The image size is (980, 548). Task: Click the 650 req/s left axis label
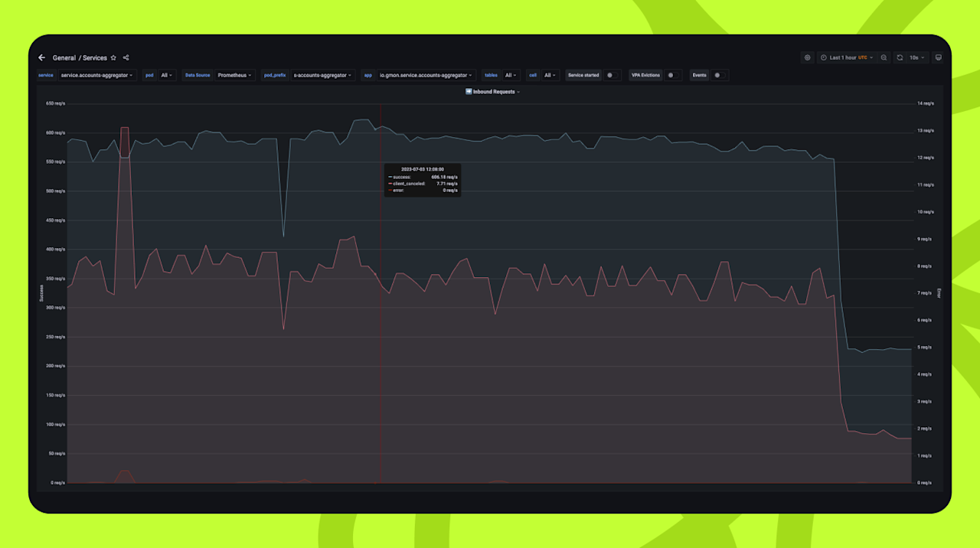click(x=57, y=103)
